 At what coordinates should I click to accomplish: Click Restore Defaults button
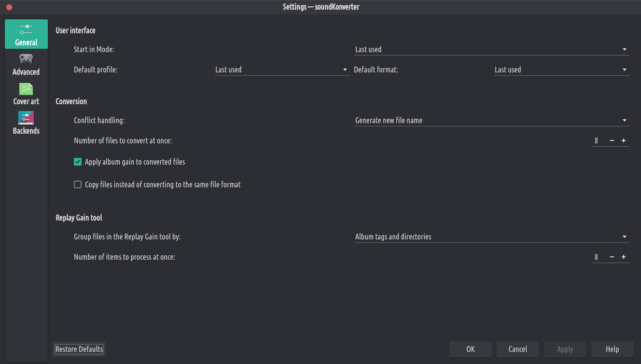pos(79,349)
